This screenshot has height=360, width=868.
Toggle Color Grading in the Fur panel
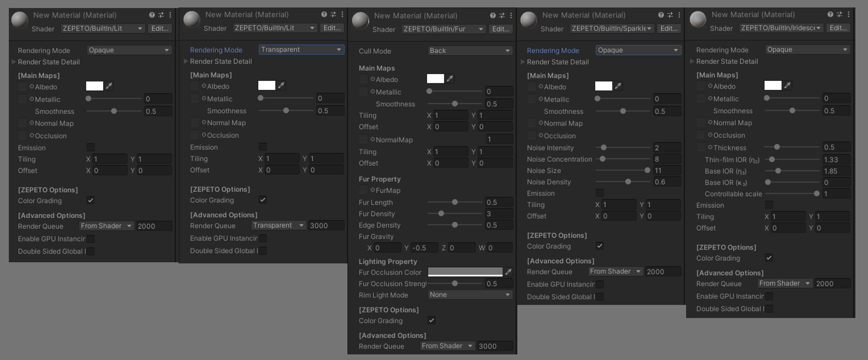(x=432, y=320)
